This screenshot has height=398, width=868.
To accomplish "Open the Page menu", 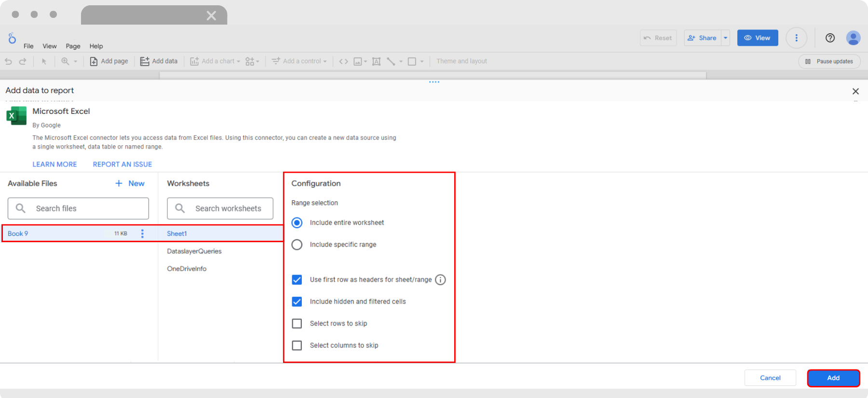I will pos(73,46).
